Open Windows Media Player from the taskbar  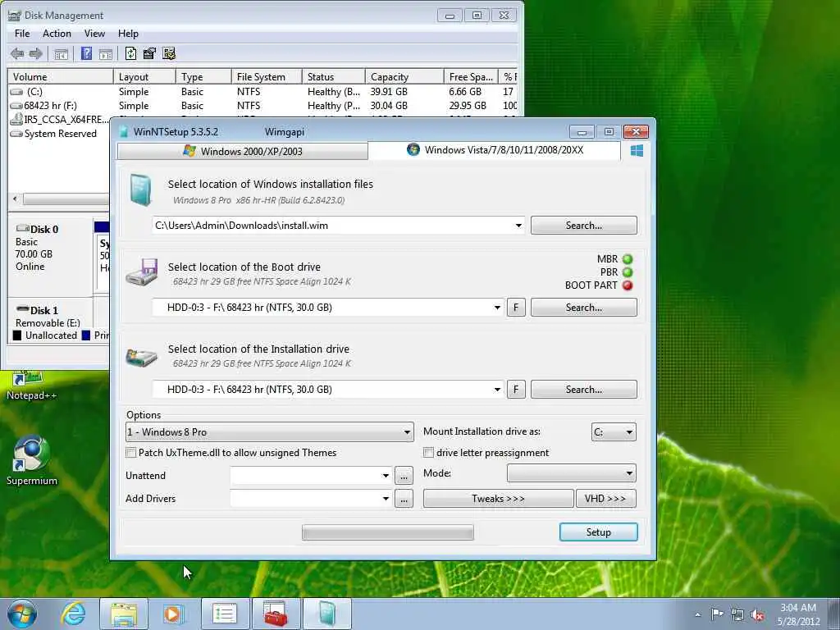point(174,614)
